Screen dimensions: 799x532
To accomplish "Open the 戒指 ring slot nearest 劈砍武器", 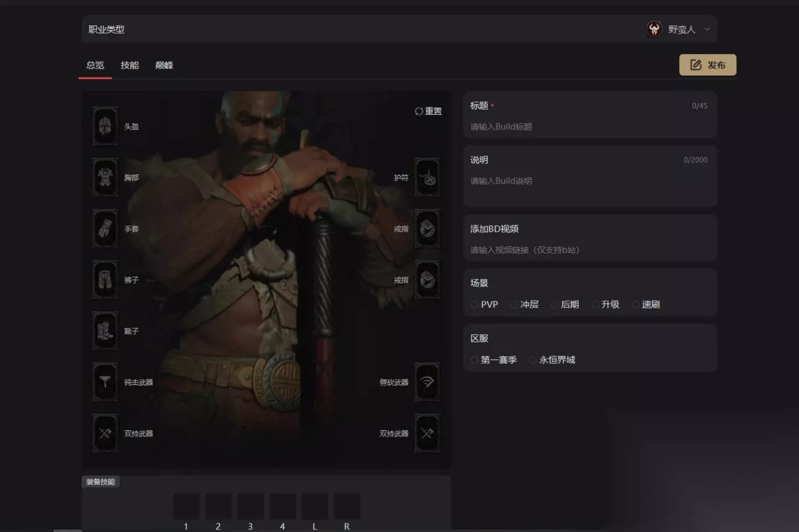I will pyautogui.click(x=427, y=280).
